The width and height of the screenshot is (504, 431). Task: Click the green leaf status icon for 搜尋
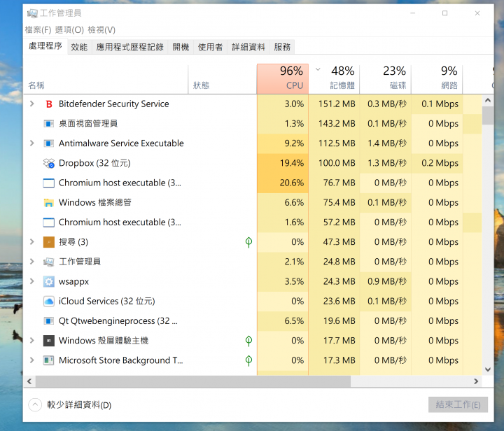tap(248, 242)
